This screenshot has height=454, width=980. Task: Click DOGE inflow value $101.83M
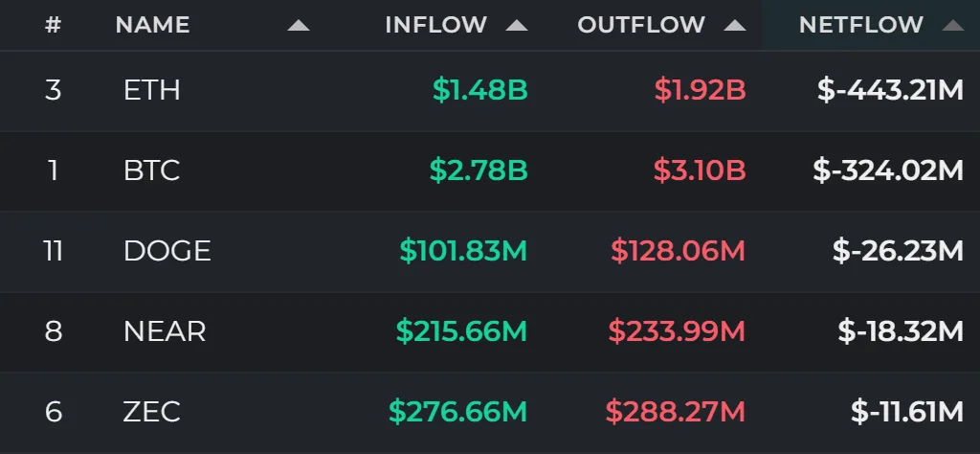click(464, 251)
